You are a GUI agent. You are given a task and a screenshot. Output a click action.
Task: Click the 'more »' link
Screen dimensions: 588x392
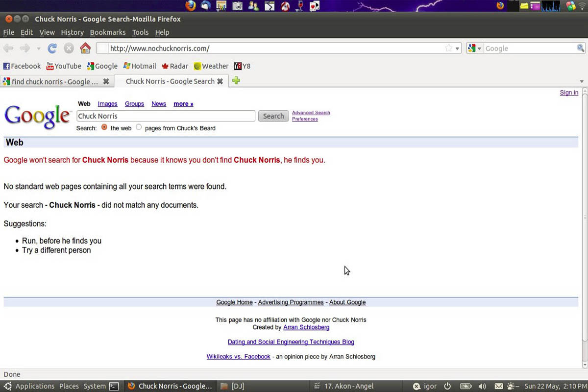click(183, 104)
